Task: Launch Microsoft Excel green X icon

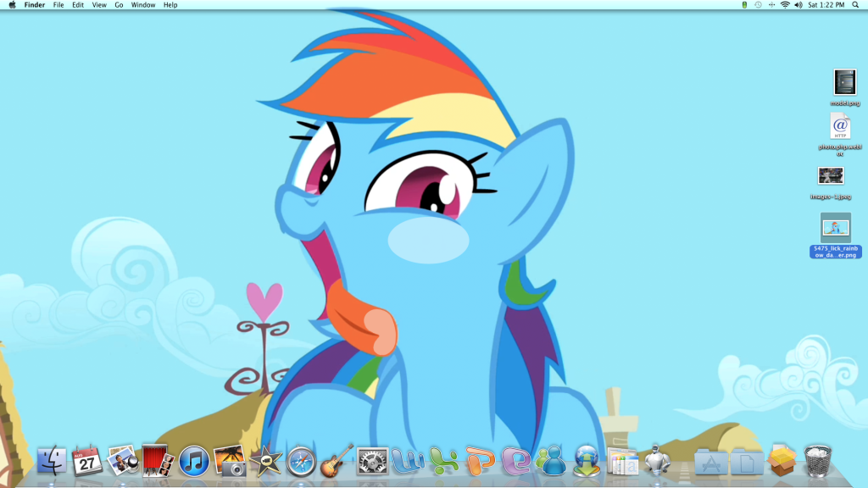Action: [444, 461]
